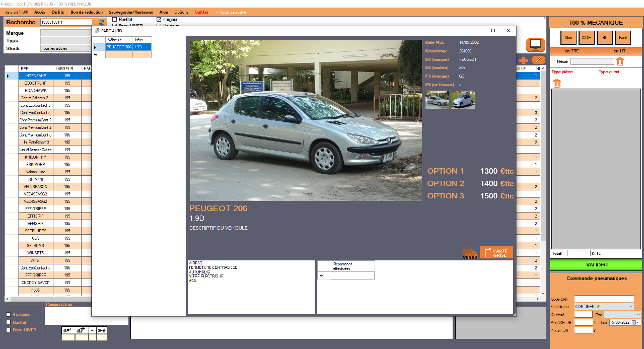
Task: Open the Stock filter dropdown
Action: coord(65,48)
